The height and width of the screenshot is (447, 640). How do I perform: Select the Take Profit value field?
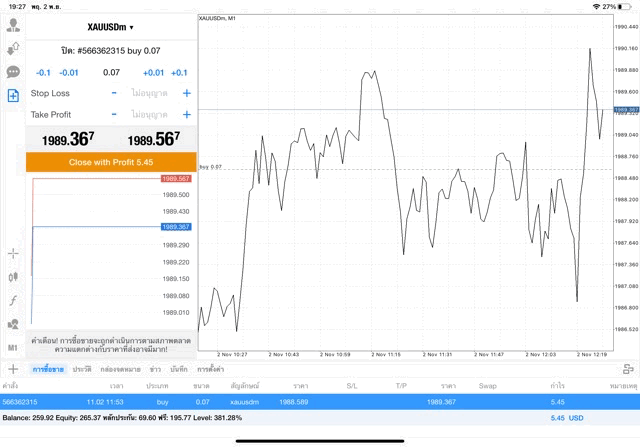point(149,114)
